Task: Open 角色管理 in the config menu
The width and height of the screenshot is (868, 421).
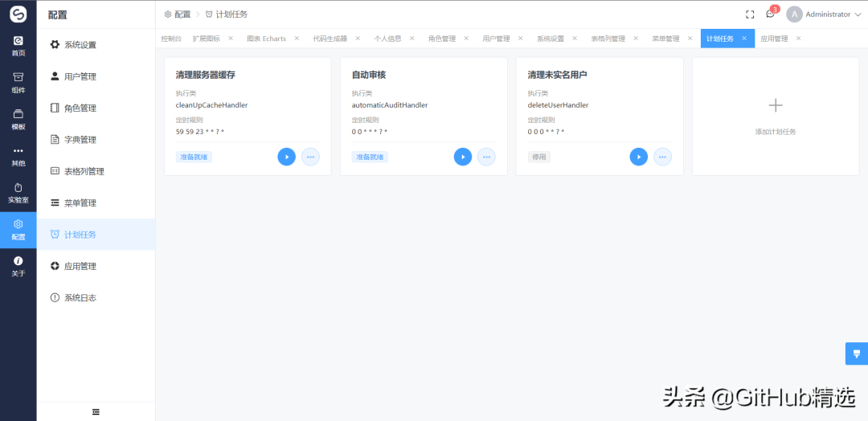Action: (x=96, y=108)
